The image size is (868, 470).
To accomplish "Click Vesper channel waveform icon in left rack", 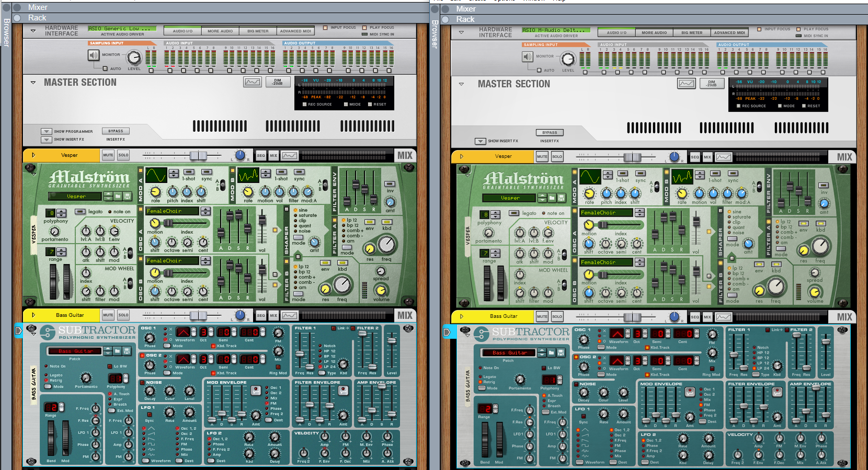I will 290,155.
